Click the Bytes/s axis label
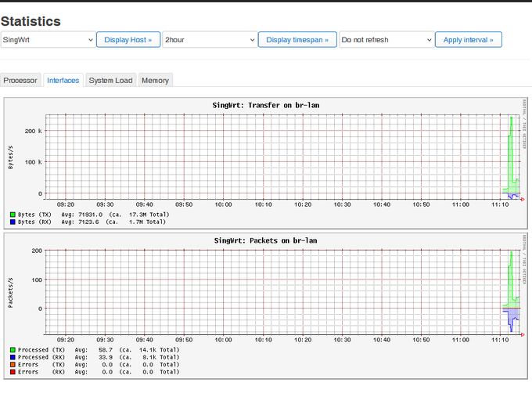Image resolution: width=532 pixels, height=397 pixels. [10, 157]
